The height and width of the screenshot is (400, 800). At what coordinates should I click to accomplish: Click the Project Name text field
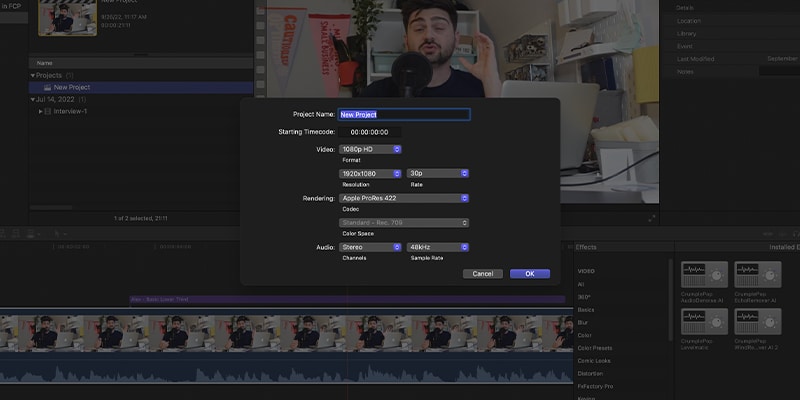point(404,115)
